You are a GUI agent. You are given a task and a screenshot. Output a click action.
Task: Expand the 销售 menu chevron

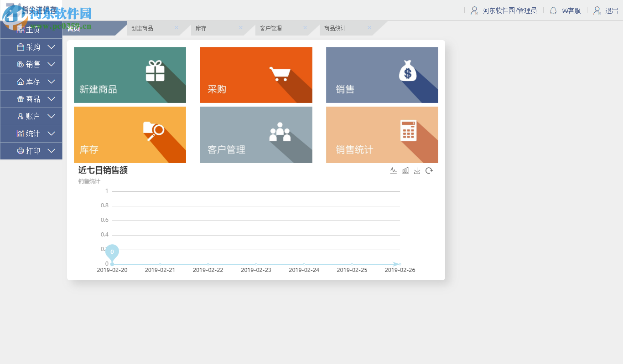(52, 64)
